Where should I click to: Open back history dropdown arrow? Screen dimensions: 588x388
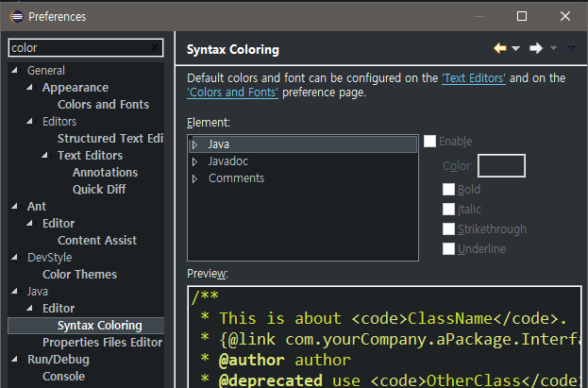516,49
